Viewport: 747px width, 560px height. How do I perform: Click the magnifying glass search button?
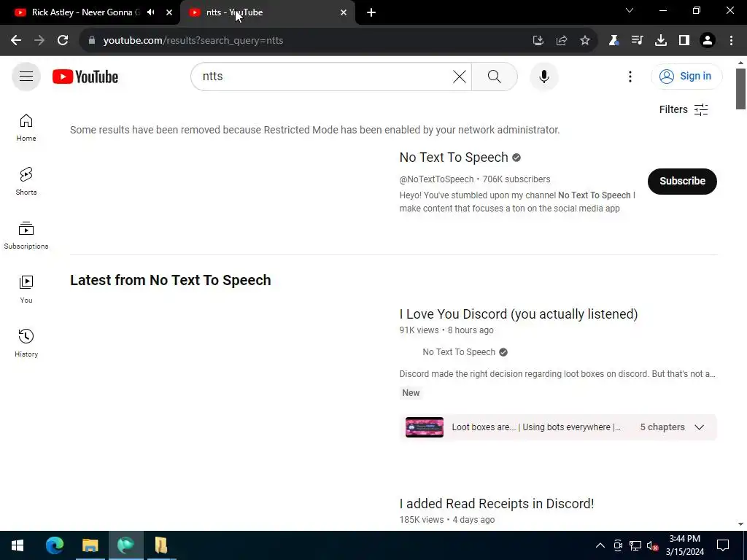pyautogui.click(x=495, y=76)
